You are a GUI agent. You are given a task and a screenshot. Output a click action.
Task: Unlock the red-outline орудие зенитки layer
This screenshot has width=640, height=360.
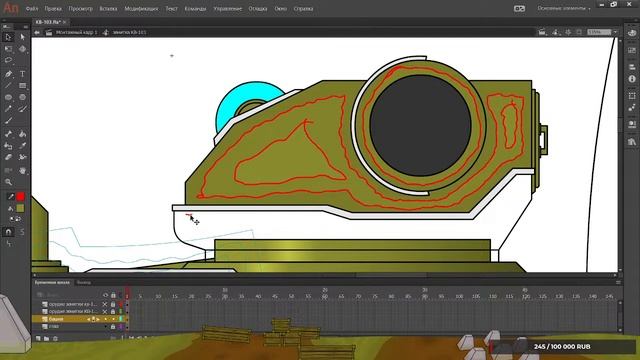113,304
